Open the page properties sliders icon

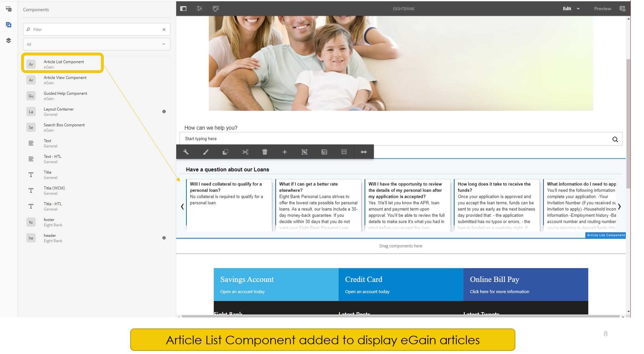tap(199, 9)
